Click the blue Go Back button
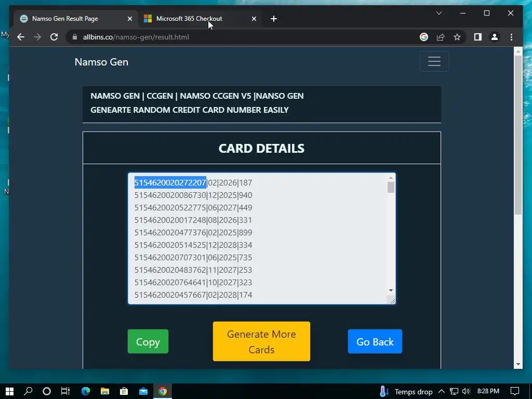Image resolution: width=532 pixels, height=399 pixels. click(375, 342)
